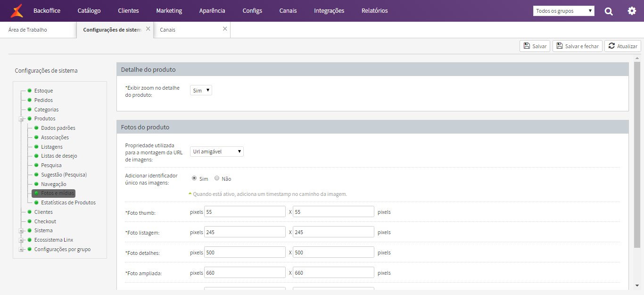
Task: Open the Exibir zoom Sim dropdown
Action: [201, 90]
